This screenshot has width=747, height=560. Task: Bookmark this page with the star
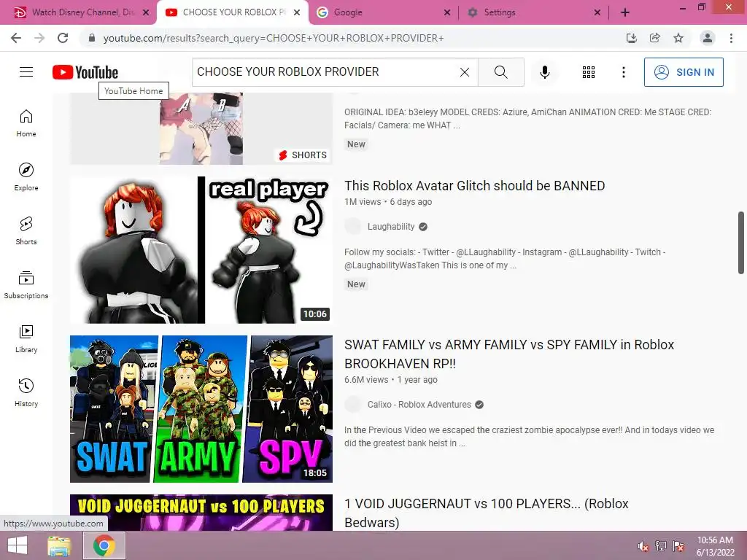tap(678, 38)
